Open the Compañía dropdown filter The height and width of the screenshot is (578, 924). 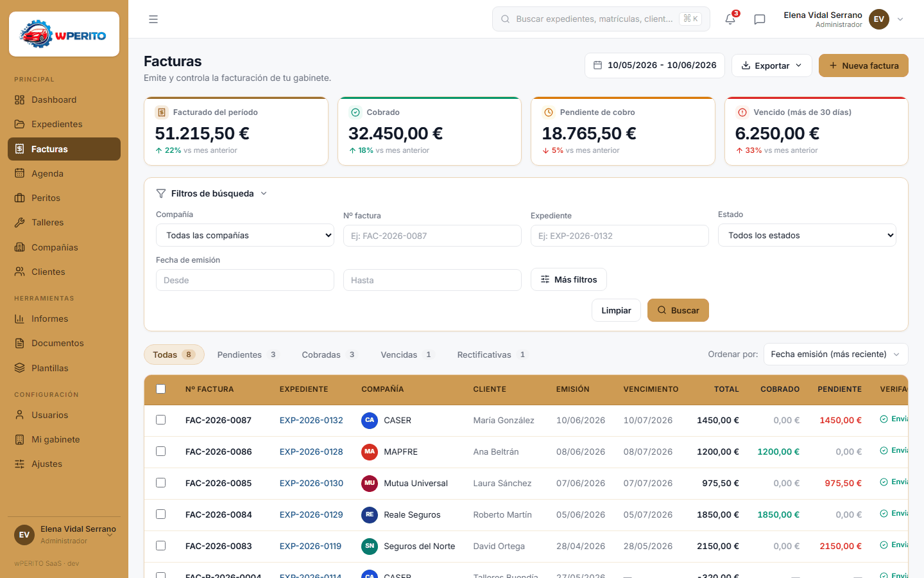coord(245,235)
